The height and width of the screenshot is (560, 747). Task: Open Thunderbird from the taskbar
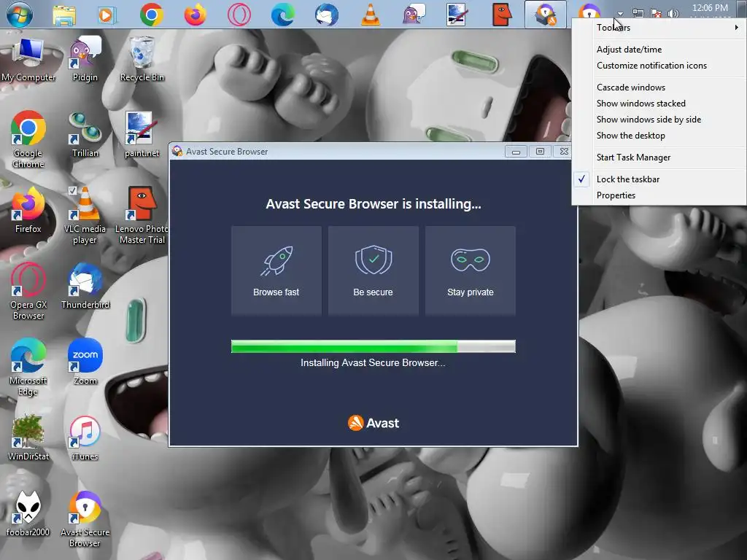click(x=327, y=15)
